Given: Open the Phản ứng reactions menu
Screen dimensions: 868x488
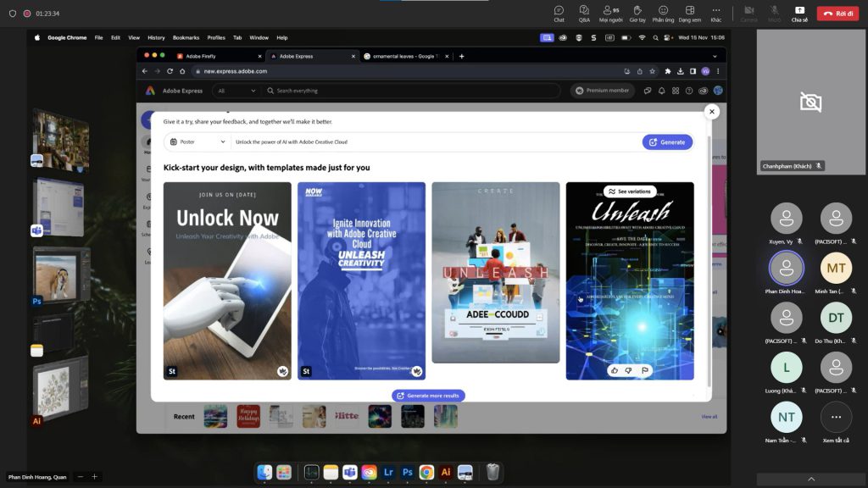Looking at the screenshot, I should (663, 14).
